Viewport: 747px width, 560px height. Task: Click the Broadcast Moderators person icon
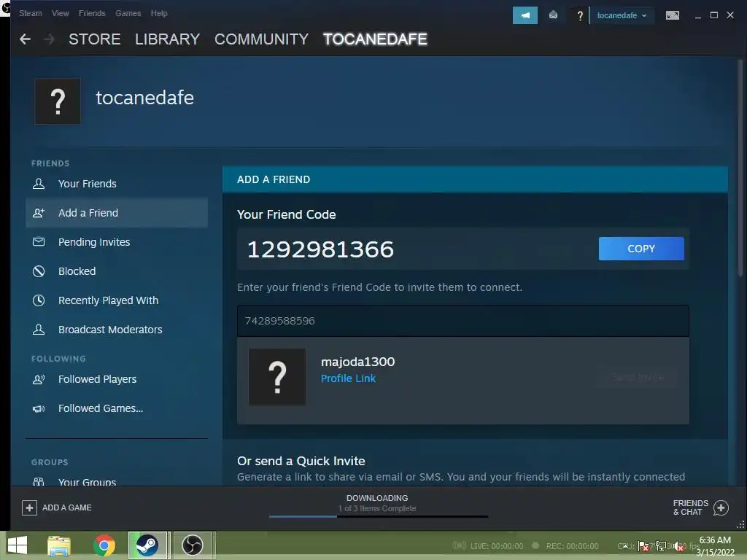click(39, 330)
